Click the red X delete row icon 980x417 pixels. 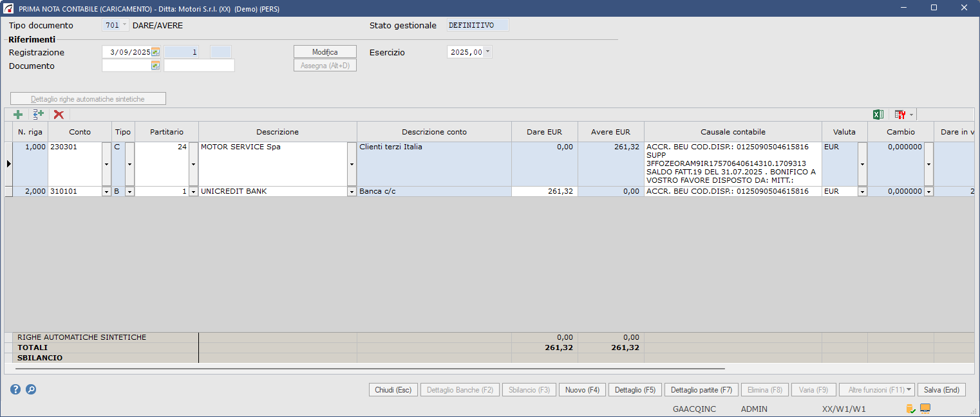tap(59, 115)
